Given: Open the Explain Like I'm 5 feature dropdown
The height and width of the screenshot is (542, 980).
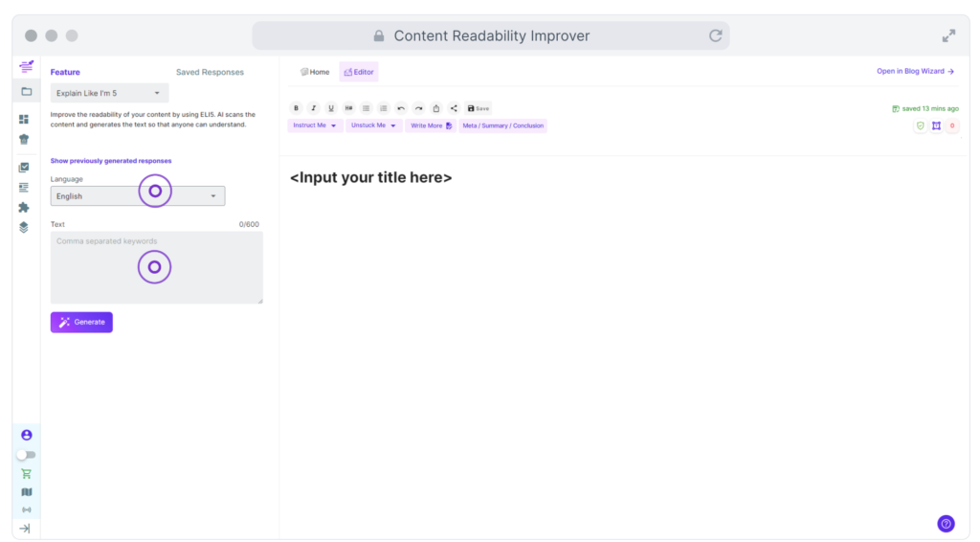Looking at the screenshot, I should (x=109, y=93).
